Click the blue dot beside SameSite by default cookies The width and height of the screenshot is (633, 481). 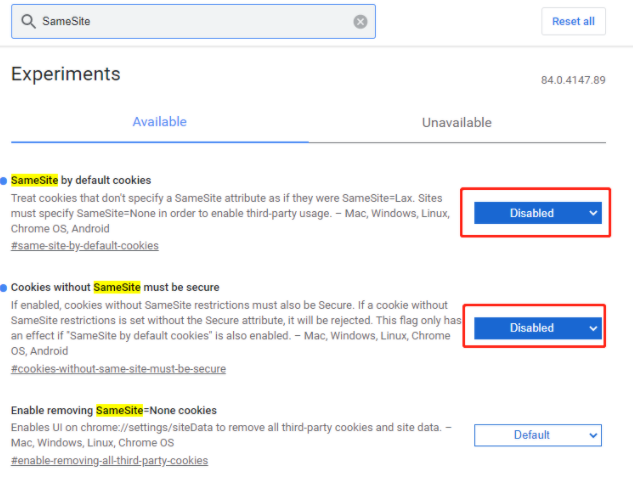pos(4,181)
